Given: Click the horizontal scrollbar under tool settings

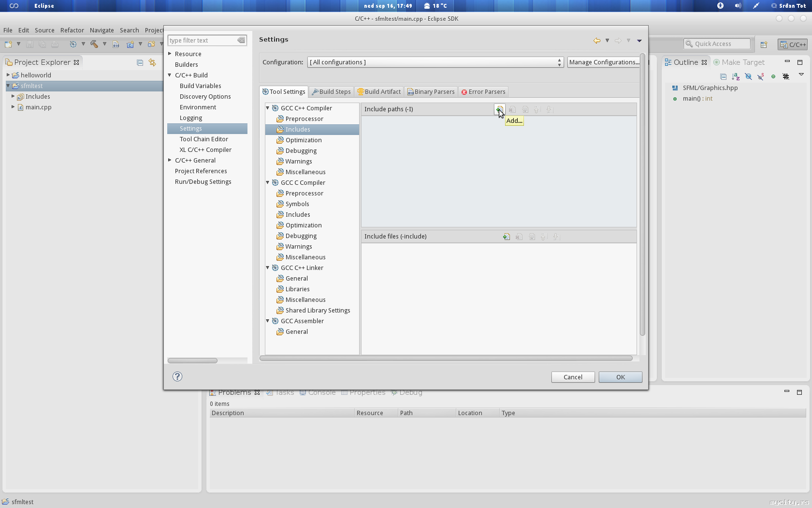Looking at the screenshot, I should (446, 359).
